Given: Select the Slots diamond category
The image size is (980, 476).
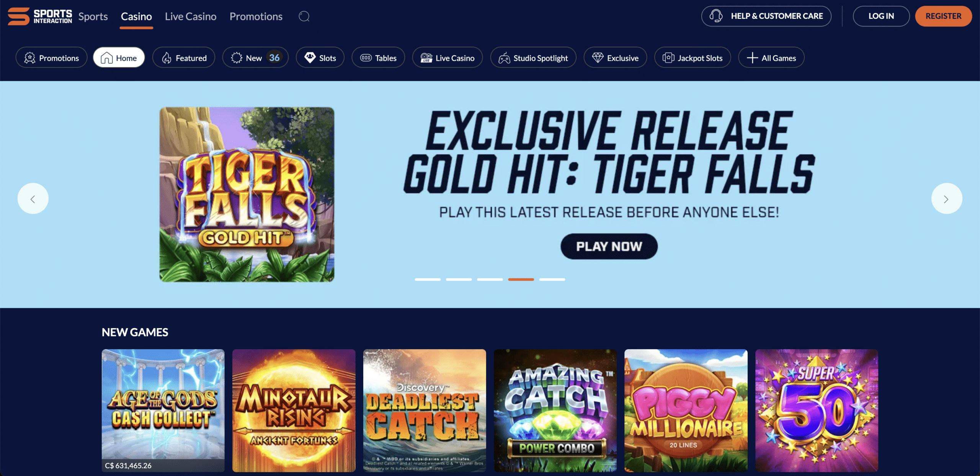Looking at the screenshot, I should [320, 58].
